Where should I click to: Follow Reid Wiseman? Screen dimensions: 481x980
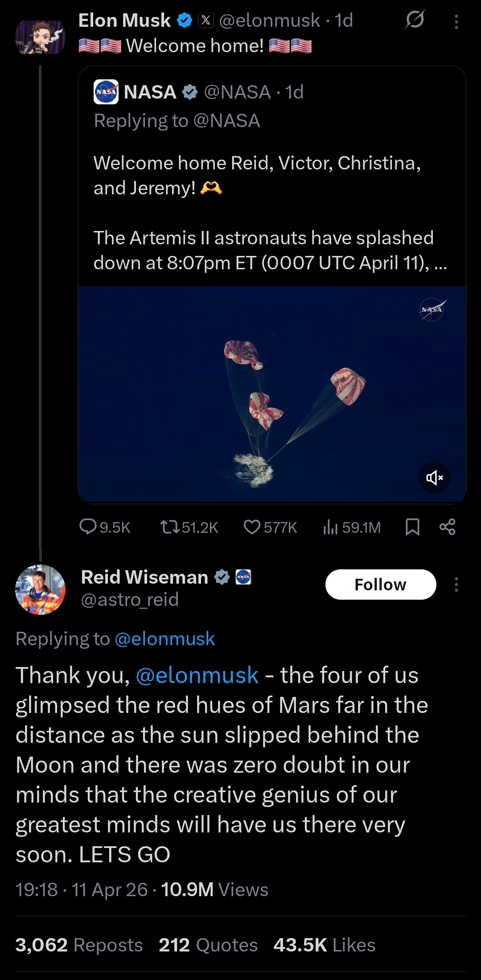[x=380, y=585]
